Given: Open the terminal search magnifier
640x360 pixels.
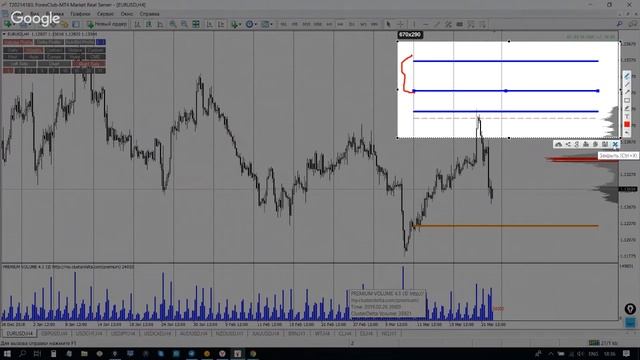Looking at the screenshot, I should 619,24.
